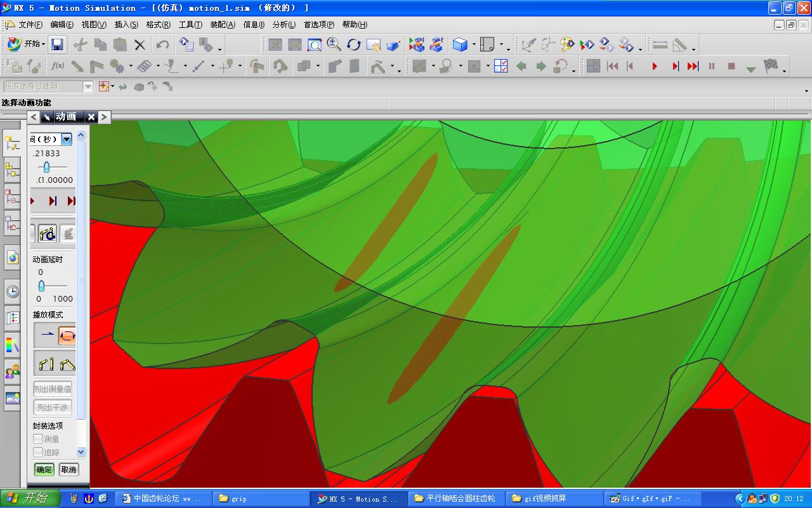Open the Internet Explorer sidebar tab
The height and width of the screenshot is (508, 812).
(12, 257)
